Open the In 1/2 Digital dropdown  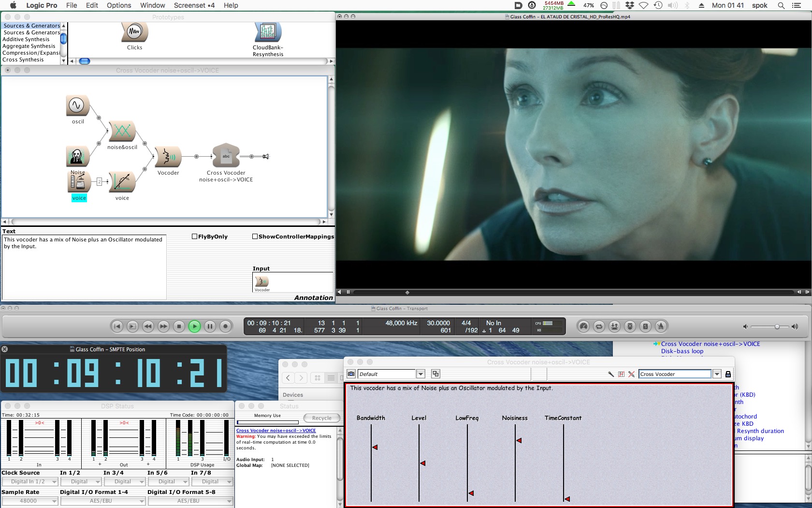click(81, 482)
